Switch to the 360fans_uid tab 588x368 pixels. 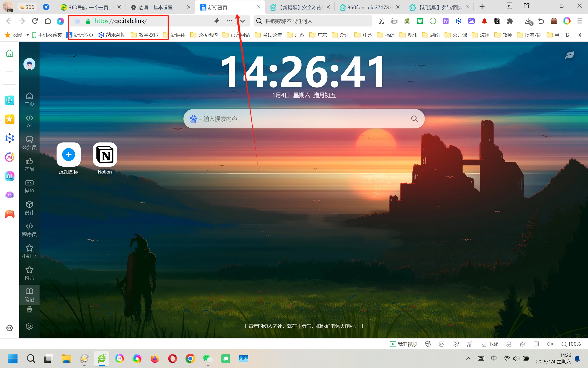[369, 7]
